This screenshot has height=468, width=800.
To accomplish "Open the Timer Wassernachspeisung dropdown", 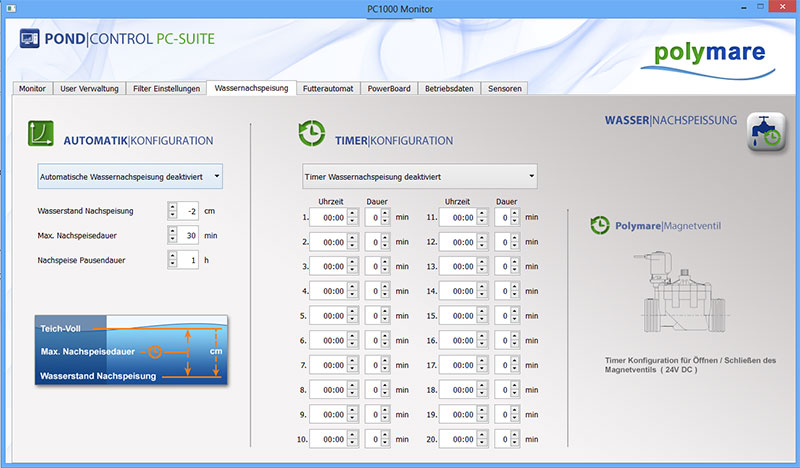I will [x=419, y=176].
